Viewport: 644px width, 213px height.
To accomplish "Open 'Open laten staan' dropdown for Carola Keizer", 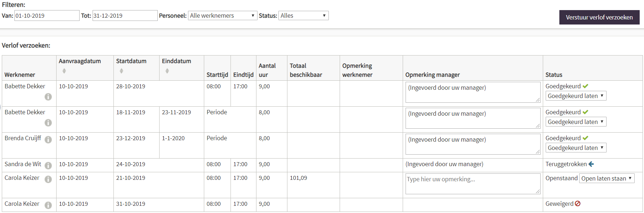I will pyautogui.click(x=607, y=178).
